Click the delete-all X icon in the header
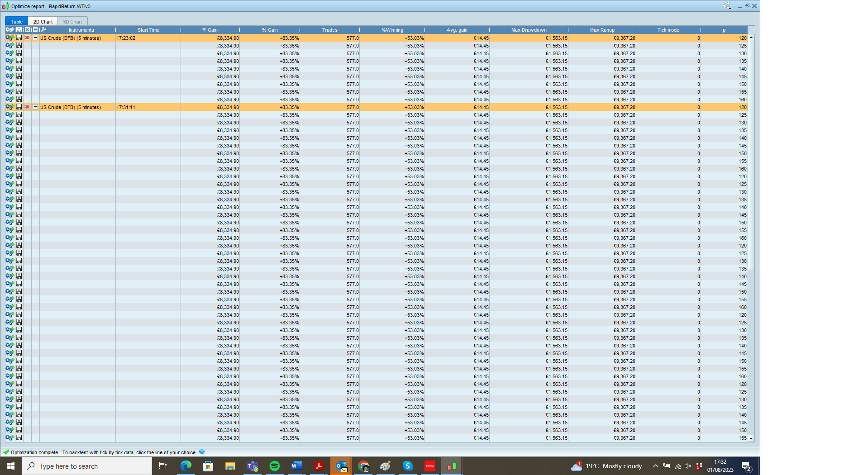 [x=27, y=30]
